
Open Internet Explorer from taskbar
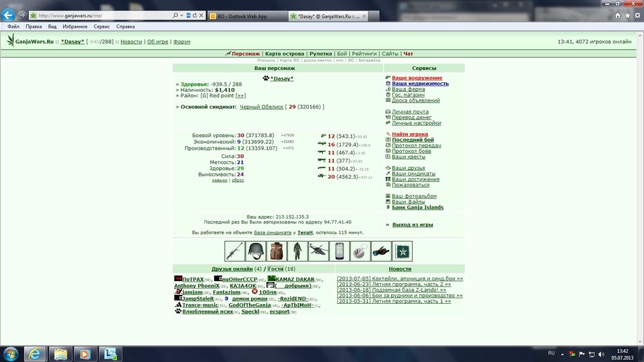35,354
